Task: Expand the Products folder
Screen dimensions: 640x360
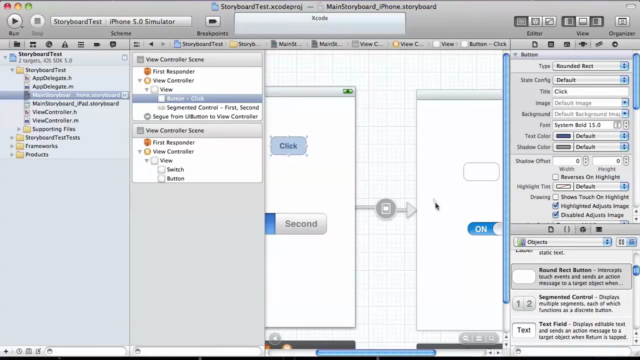Action: click(x=12, y=155)
